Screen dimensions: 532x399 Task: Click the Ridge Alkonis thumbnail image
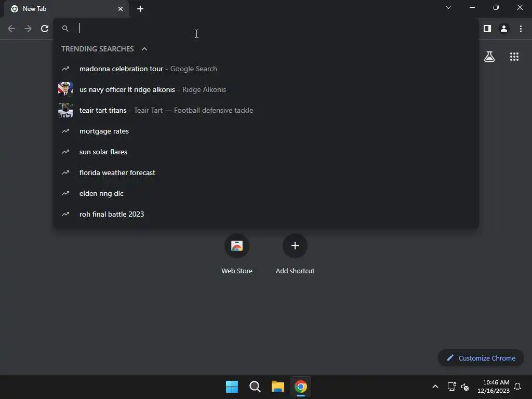pos(65,89)
